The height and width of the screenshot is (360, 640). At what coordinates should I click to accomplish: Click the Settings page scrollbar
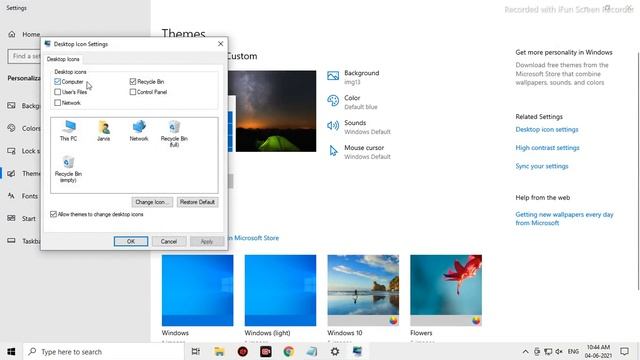[638, 171]
